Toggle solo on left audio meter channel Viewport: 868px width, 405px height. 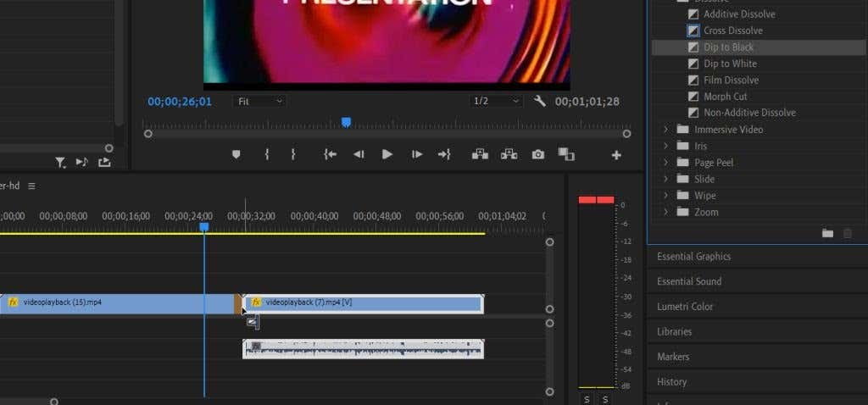[x=587, y=399]
